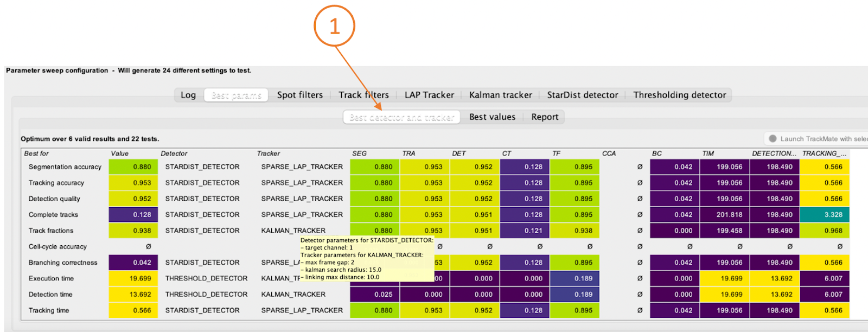Click the CCA column header
Viewport: 868px width, 332px height.
tap(609, 154)
